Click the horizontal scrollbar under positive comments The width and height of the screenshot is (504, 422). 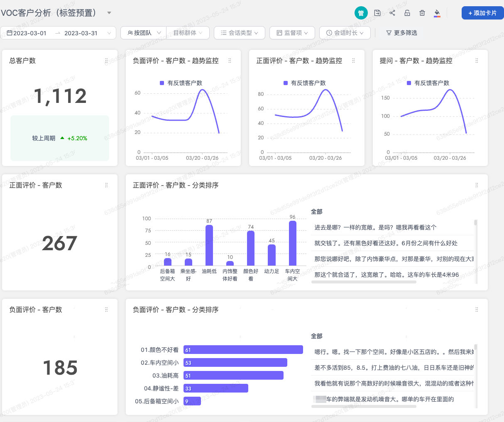point(364,282)
